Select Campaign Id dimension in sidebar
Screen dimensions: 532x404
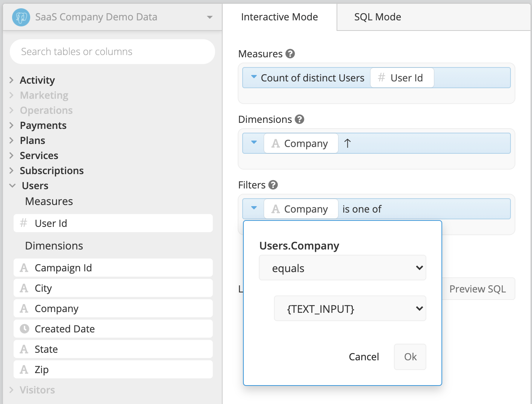click(113, 268)
